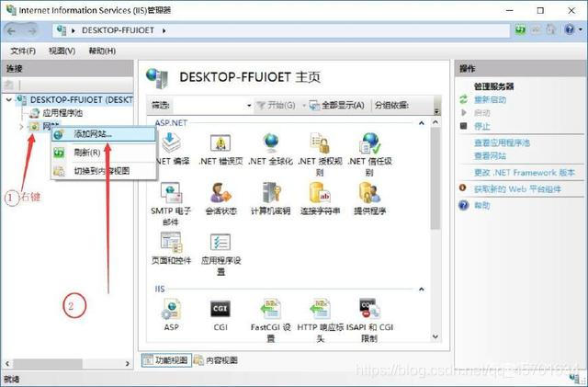Screen dimensions: 588x387
Task: Open the 筛选 filter dropdown
Action: coord(249,106)
